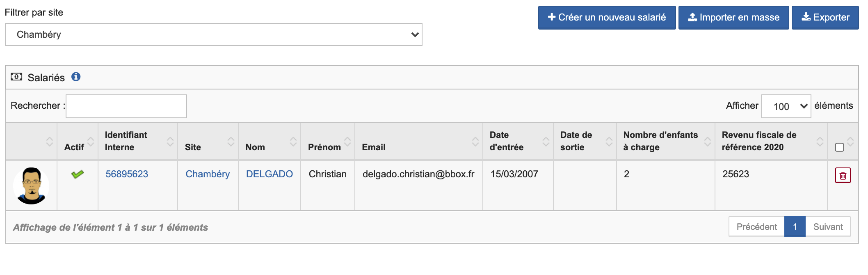Click the blue info icon beside Salariés
The height and width of the screenshot is (275, 868).
tap(76, 77)
